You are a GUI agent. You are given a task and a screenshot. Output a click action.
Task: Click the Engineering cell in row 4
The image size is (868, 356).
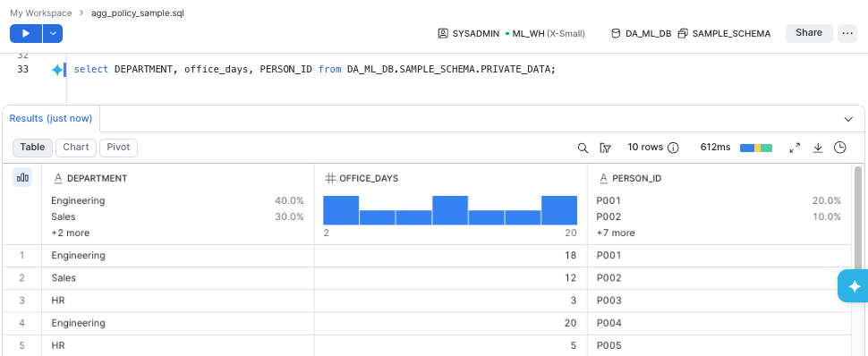pos(178,323)
